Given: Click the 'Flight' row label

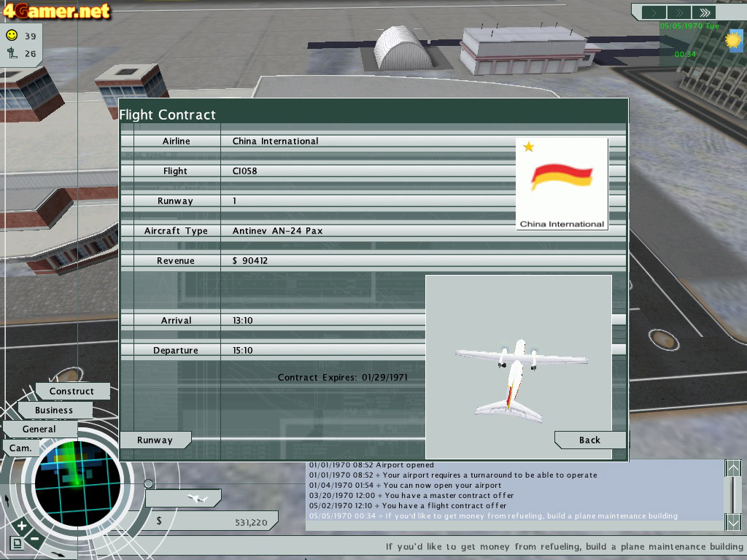Looking at the screenshot, I should tap(175, 171).
